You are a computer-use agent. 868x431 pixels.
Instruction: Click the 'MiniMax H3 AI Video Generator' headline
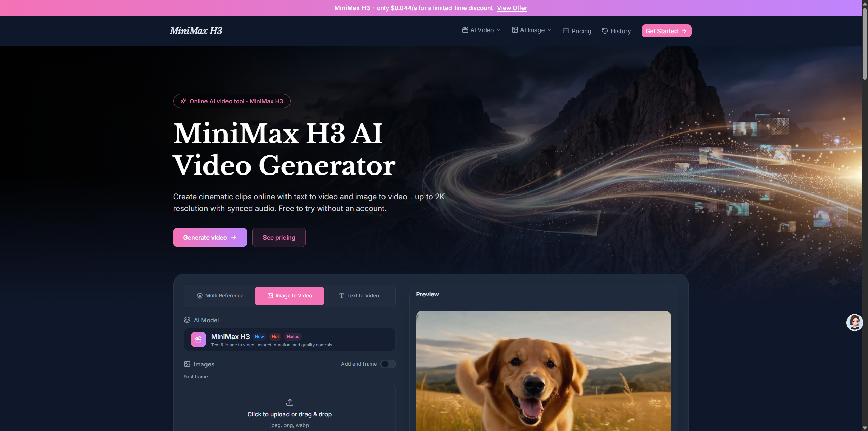[284, 149]
